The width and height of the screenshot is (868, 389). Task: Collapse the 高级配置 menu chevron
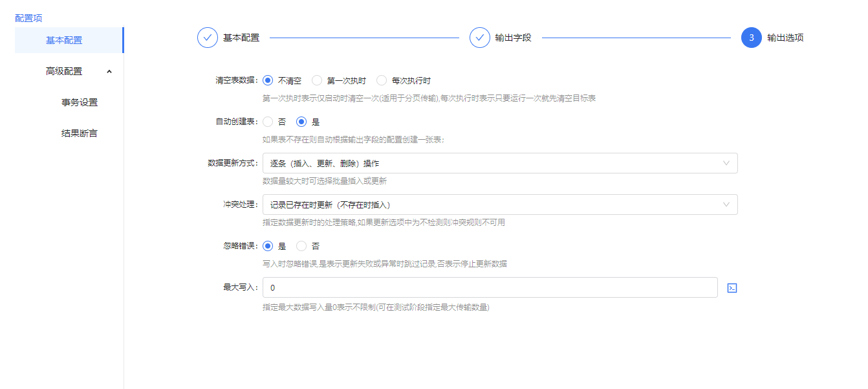109,71
